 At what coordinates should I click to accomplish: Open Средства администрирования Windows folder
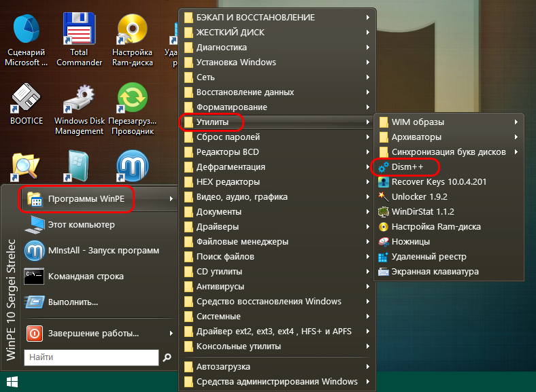pyautogui.click(x=278, y=382)
